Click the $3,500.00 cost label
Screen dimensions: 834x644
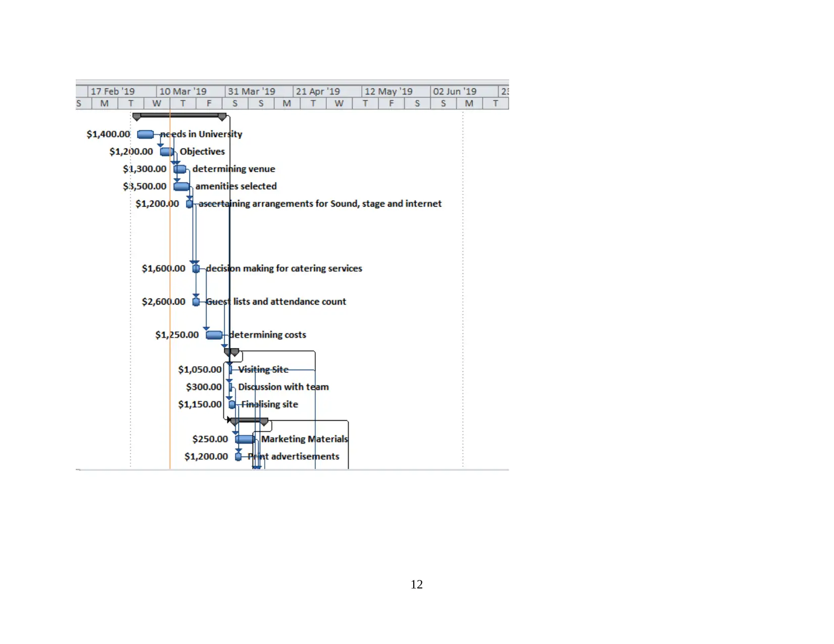click(144, 186)
